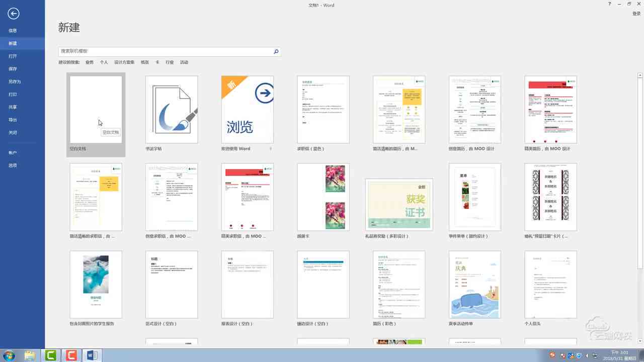Open 导出 page
644x362 pixels.
point(13,120)
